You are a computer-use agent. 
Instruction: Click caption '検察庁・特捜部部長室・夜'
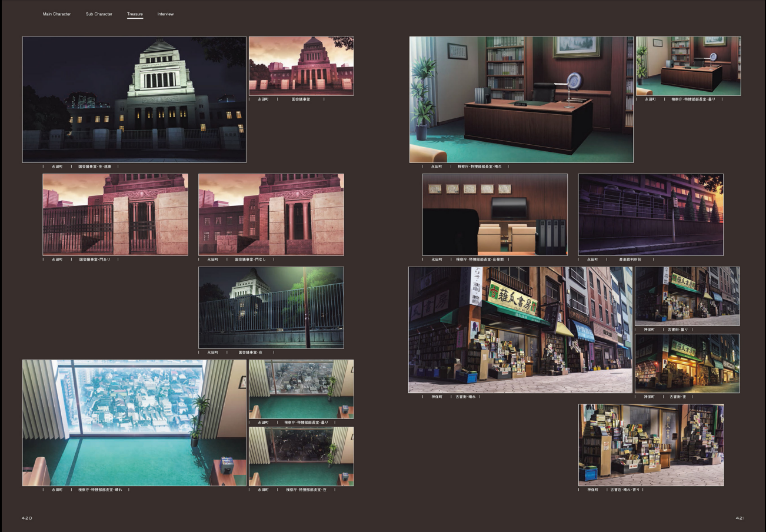(306, 490)
